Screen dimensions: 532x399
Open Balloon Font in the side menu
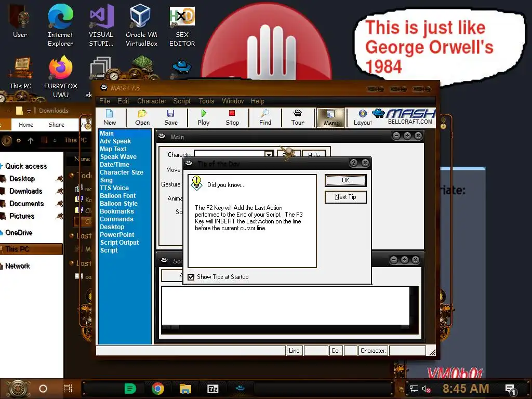point(118,196)
